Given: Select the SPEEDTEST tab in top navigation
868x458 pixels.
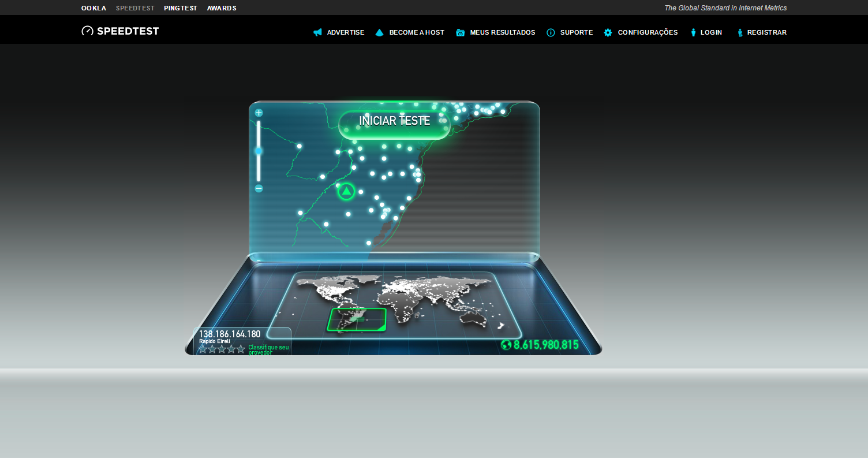Looking at the screenshot, I should 135,8.
